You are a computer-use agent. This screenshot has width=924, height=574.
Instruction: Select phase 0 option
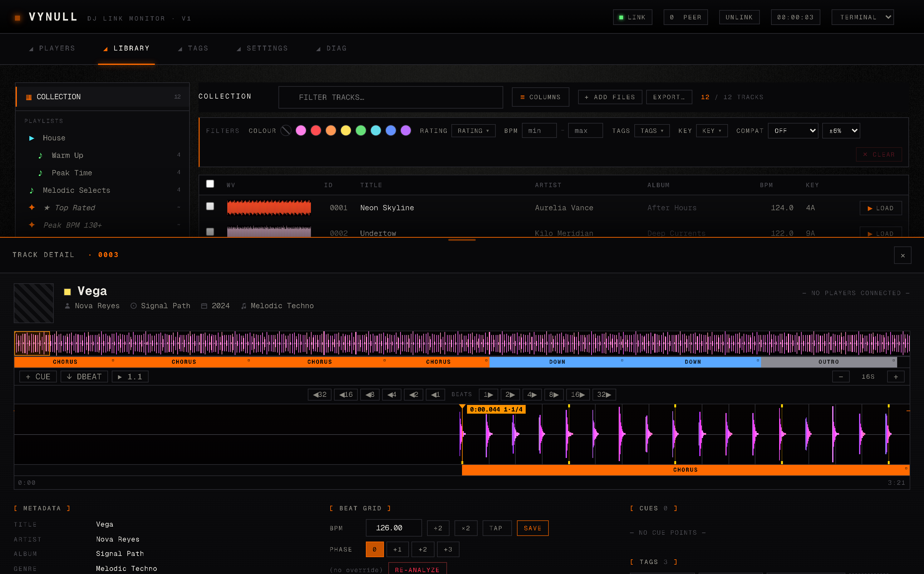(x=375, y=549)
